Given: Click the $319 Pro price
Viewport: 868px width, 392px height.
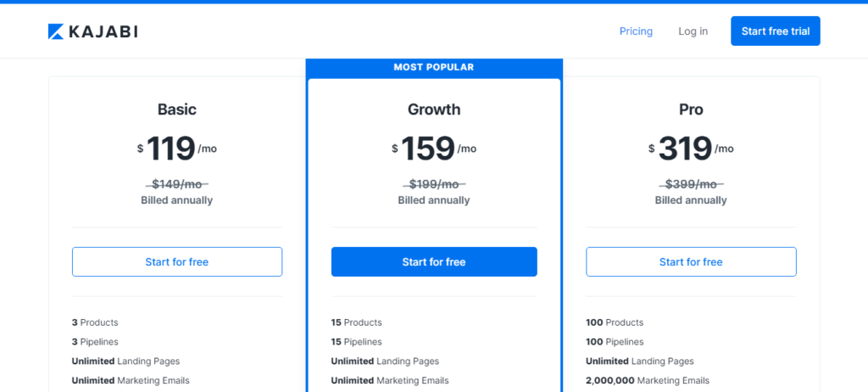Looking at the screenshot, I should (x=691, y=149).
